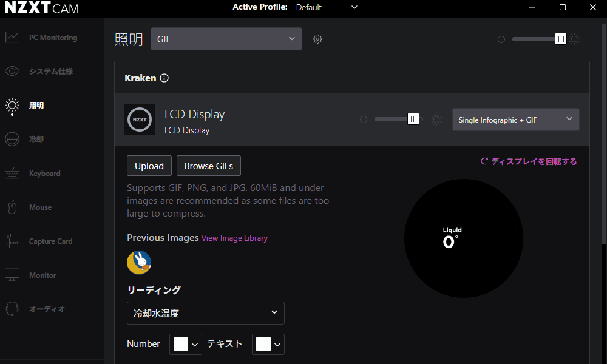The image size is (607, 364).
Task: Click the white テキスト color swatch
Action: pos(263,344)
